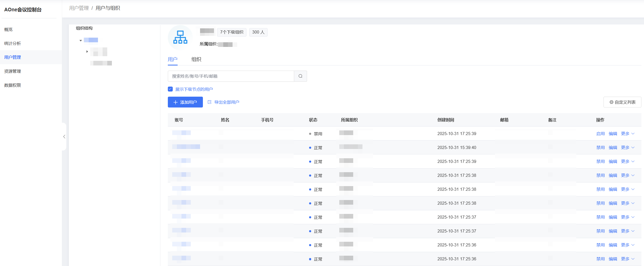Toggle 展示下级节点的用户 checkbox

coord(170,89)
